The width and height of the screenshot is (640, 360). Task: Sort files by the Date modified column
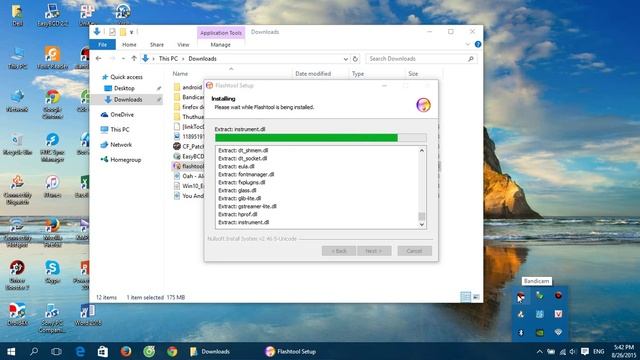click(x=313, y=74)
